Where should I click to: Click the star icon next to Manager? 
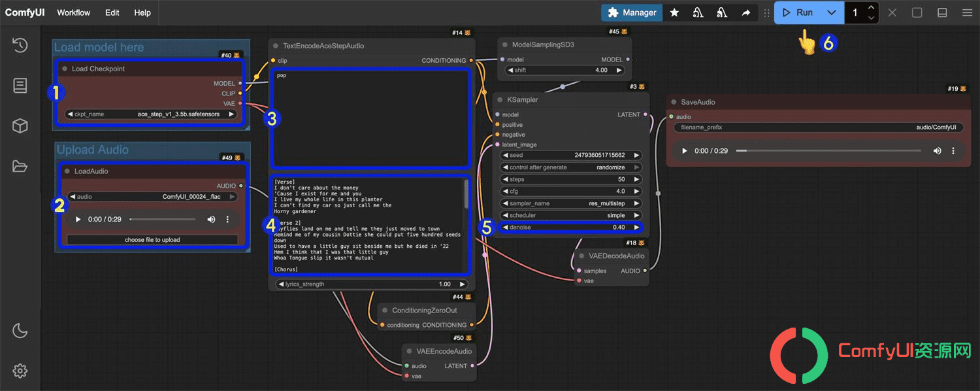click(674, 12)
